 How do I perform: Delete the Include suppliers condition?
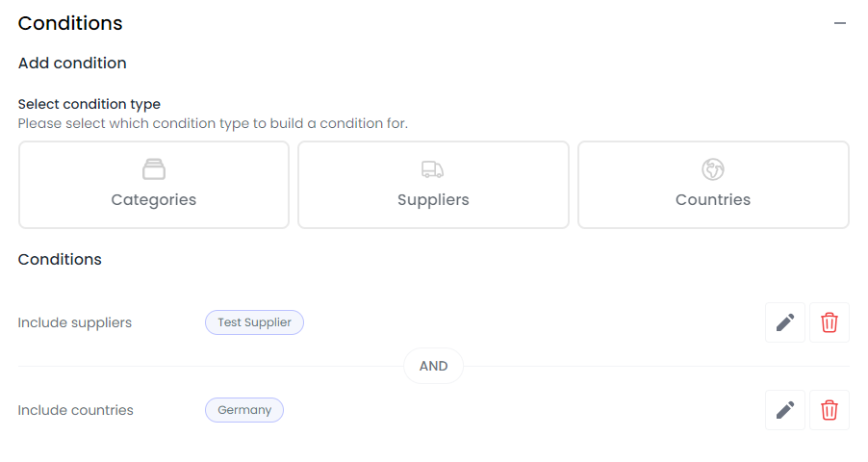(830, 322)
